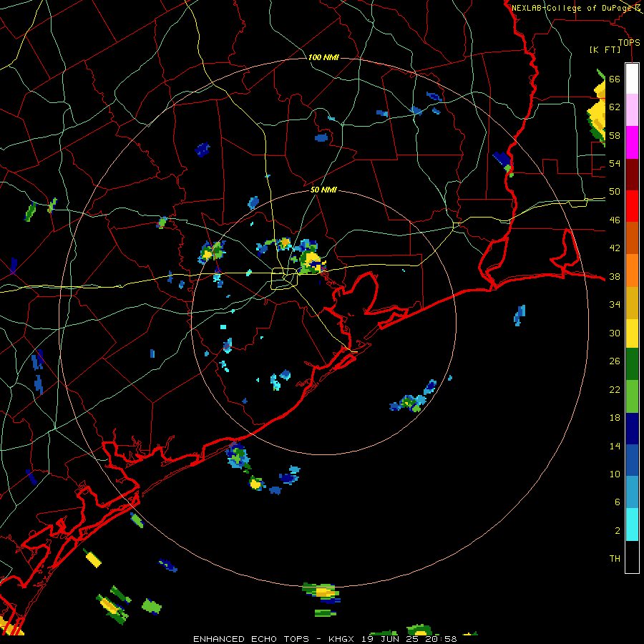
Task: Pick the medium blue legend color segment
Action: coord(632,460)
